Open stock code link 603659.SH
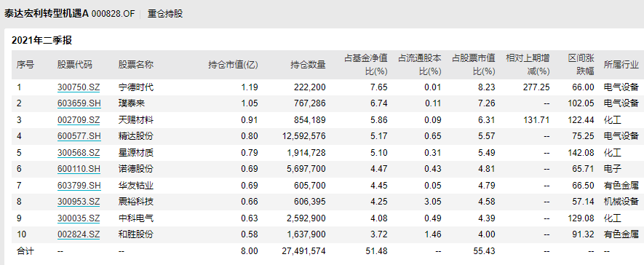644x265 pixels. coord(79,103)
